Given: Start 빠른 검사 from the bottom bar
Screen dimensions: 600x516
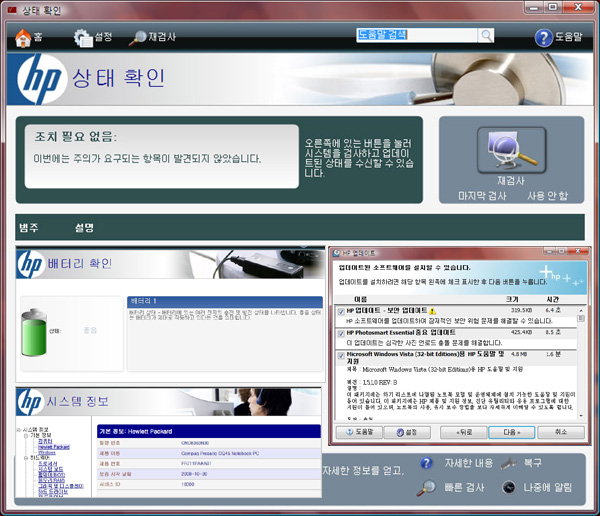Looking at the screenshot, I should coord(451,488).
